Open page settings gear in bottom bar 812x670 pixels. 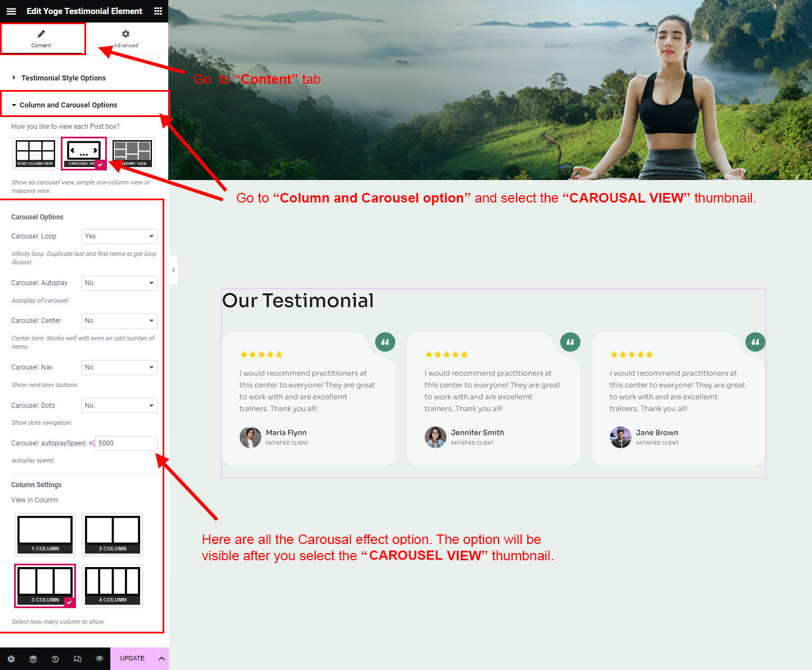coord(11,659)
